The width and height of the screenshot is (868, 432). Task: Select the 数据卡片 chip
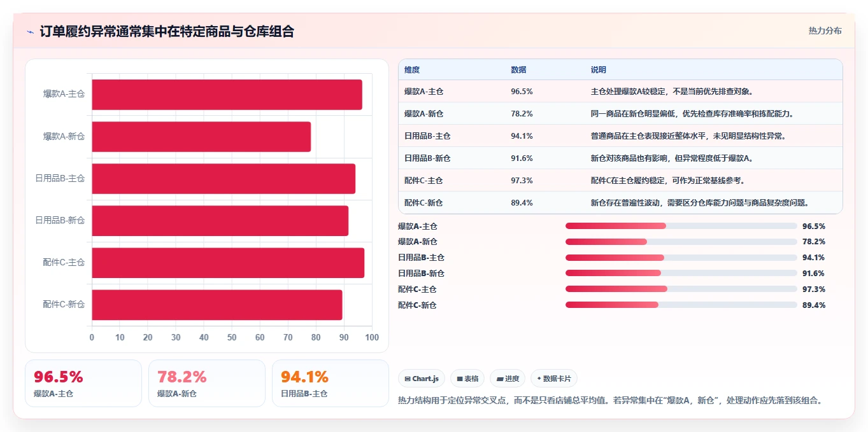[x=554, y=379]
